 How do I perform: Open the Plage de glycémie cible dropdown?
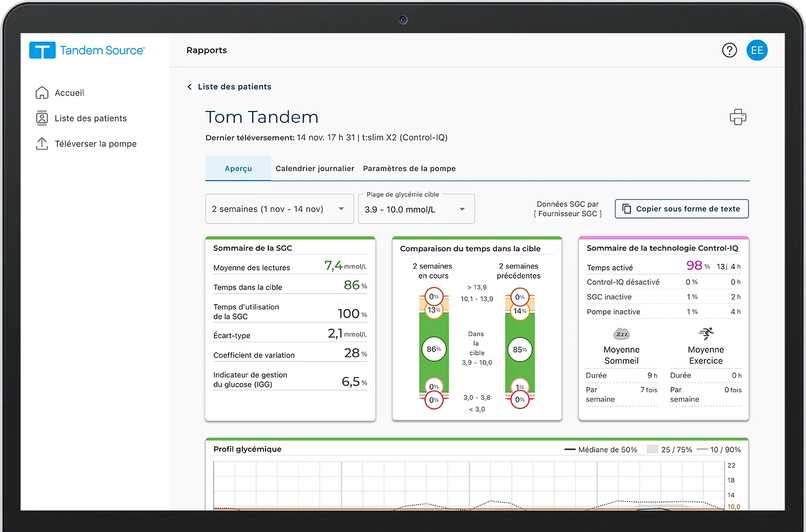tap(416, 209)
